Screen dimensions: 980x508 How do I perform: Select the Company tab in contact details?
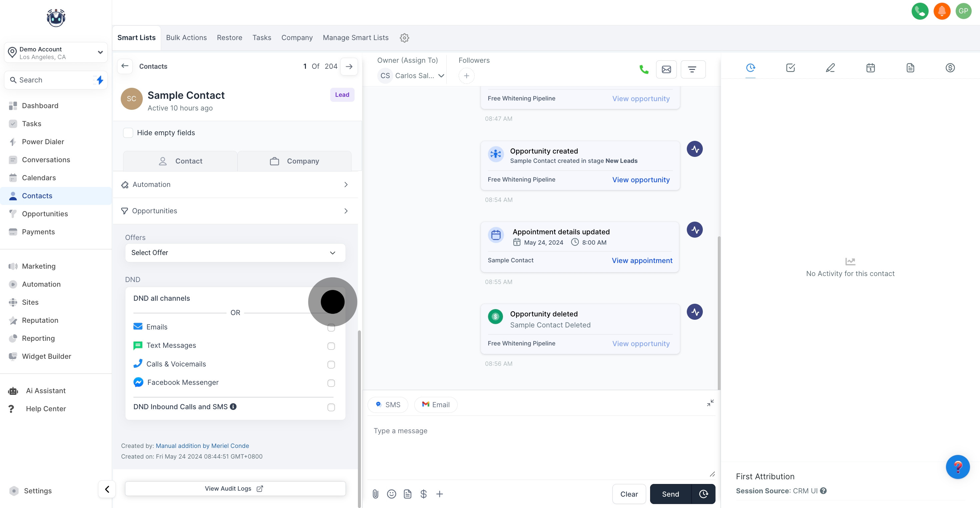click(x=295, y=161)
